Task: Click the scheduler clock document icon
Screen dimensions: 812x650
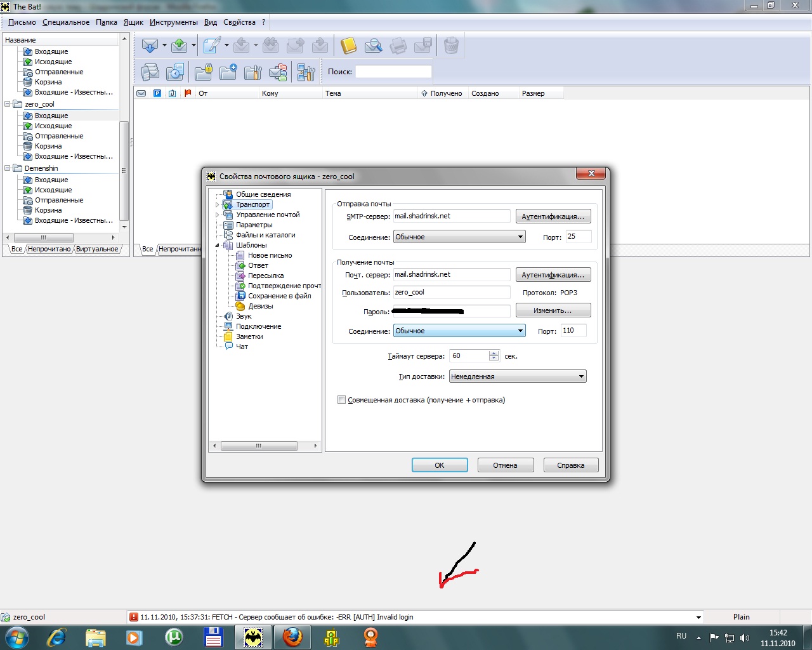Action: (175, 72)
